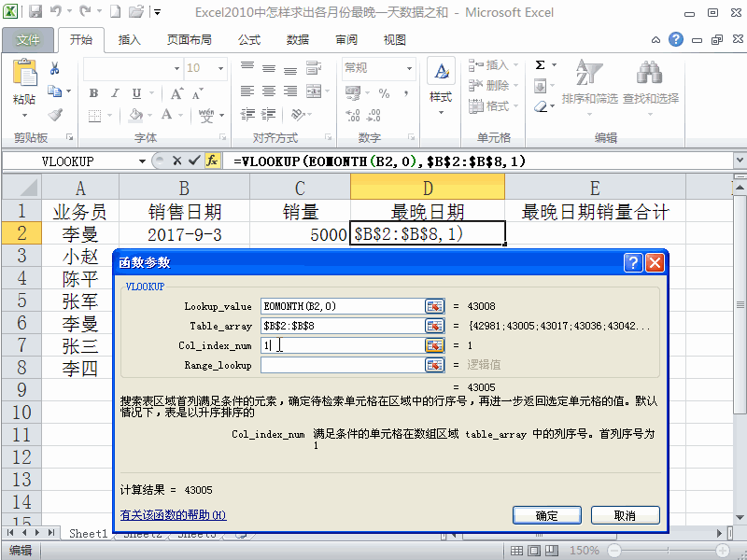Click the increase indent icon
747x560 pixels.
[x=269, y=114]
